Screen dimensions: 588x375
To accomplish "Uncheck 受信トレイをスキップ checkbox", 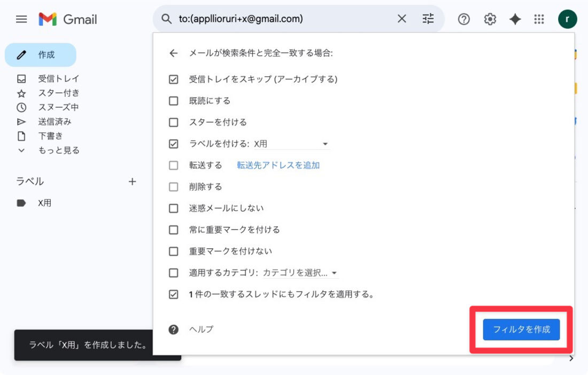I will pyautogui.click(x=173, y=79).
